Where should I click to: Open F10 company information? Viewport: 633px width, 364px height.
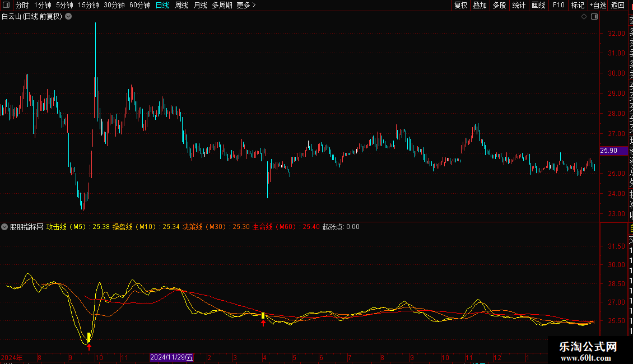coord(558,5)
